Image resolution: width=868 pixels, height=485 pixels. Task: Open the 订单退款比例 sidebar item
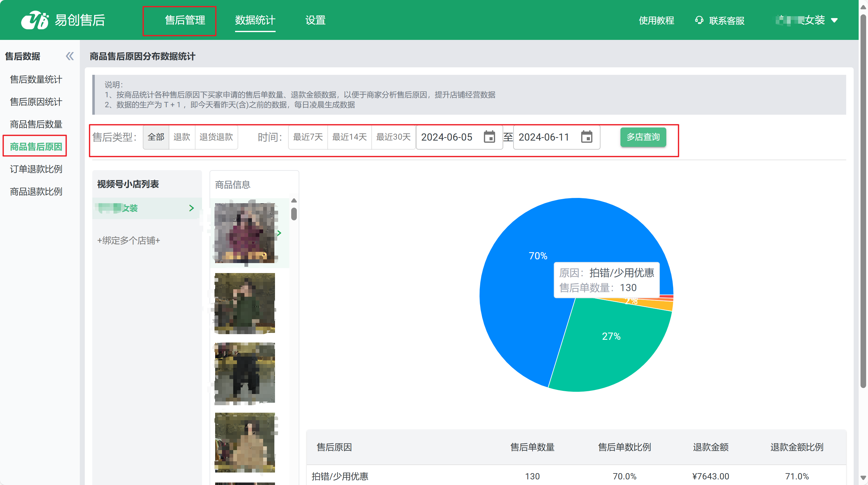[36, 169]
